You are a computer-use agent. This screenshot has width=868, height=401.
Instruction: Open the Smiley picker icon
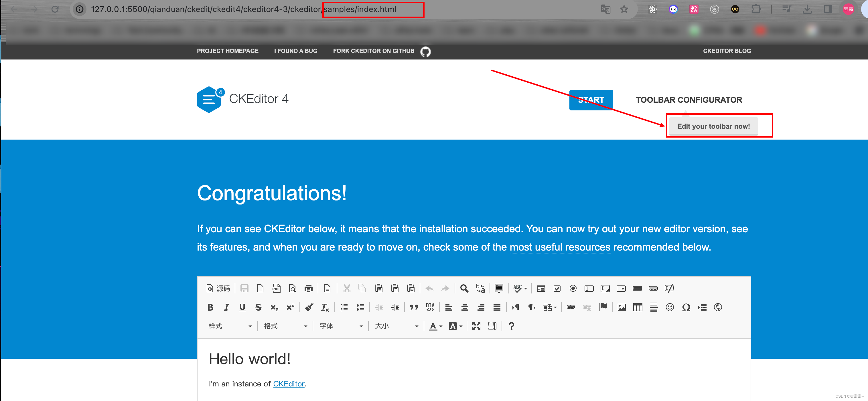(670, 307)
